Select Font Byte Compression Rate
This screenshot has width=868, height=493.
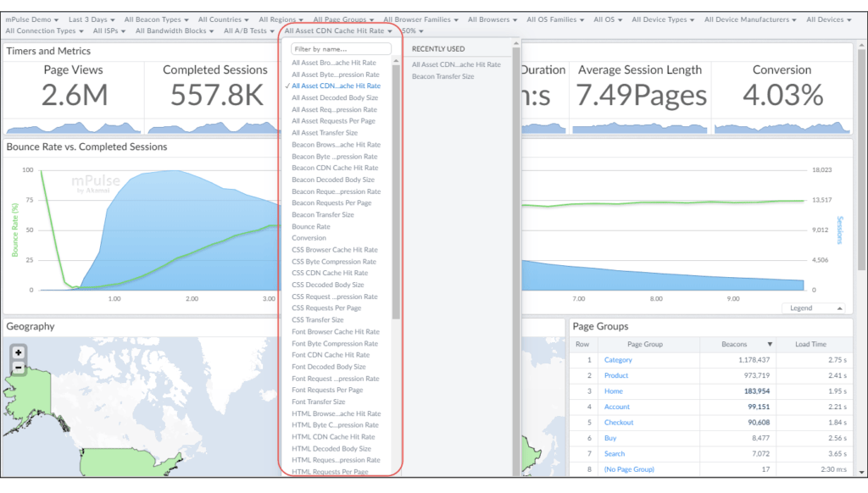(334, 344)
